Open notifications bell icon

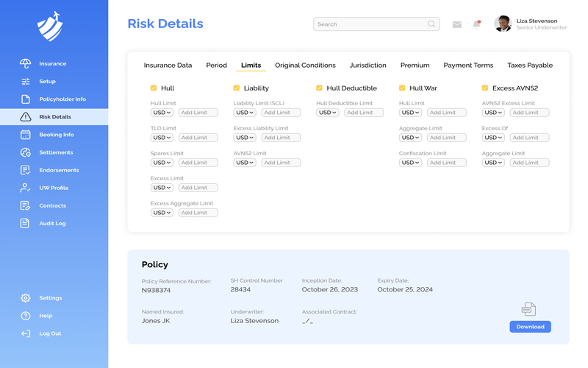point(476,24)
